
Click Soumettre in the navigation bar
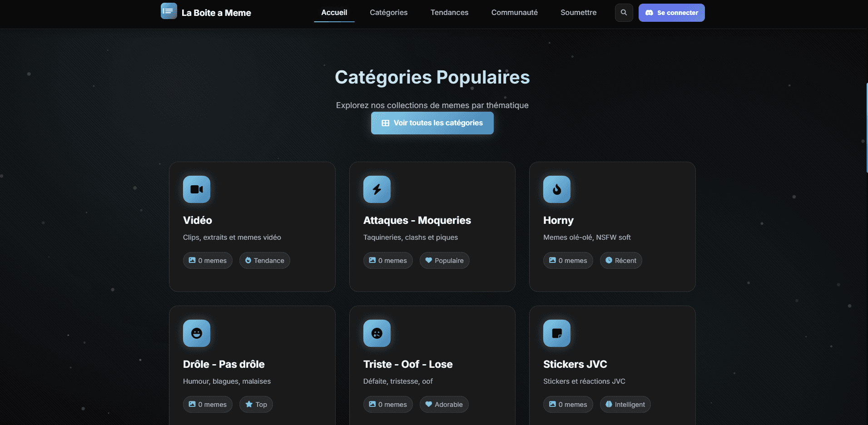(578, 13)
